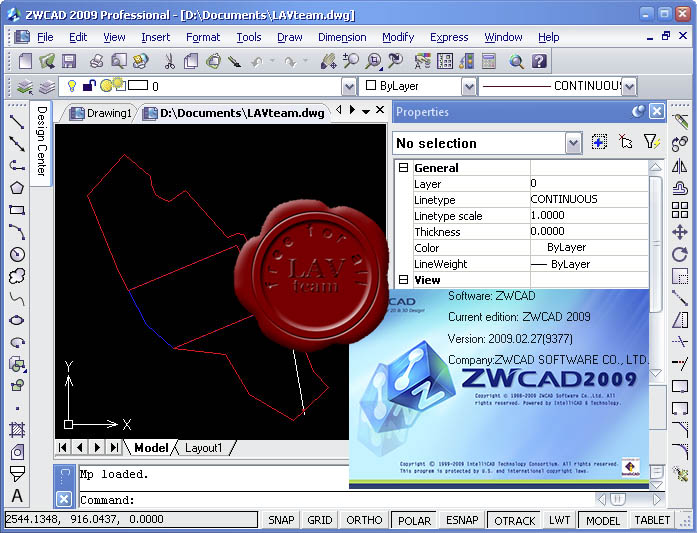Toggle OTRACK in status bar
The height and width of the screenshot is (533, 697).
coord(514,520)
